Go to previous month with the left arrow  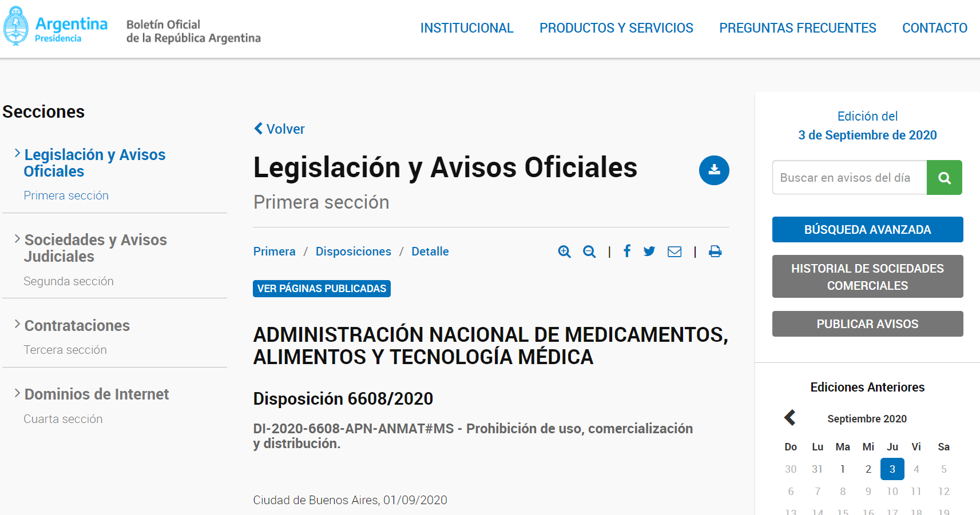pyautogui.click(x=790, y=418)
